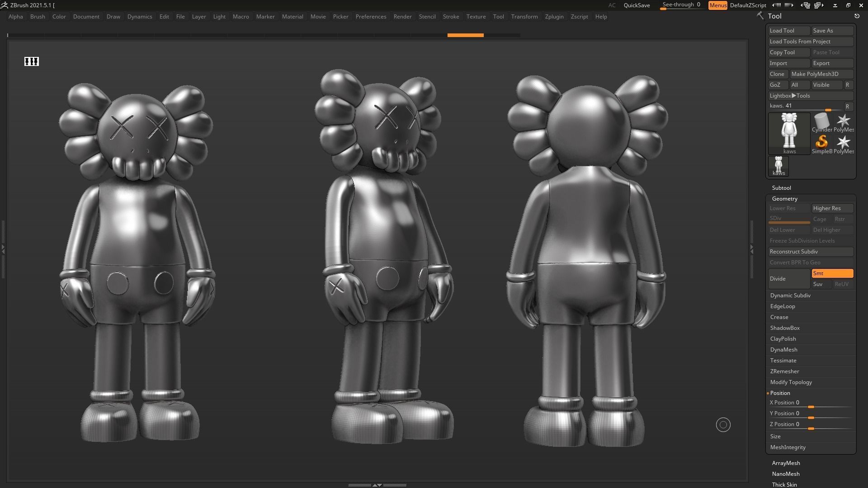The width and height of the screenshot is (868, 488).
Task: Collapse the Position subsection
Action: tap(780, 393)
